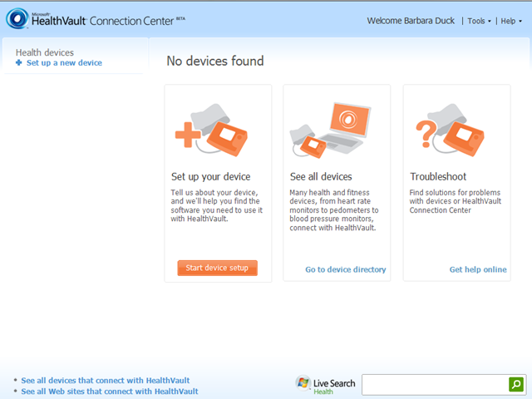Open See all Web sites that connect with HealthVault

[x=109, y=392]
